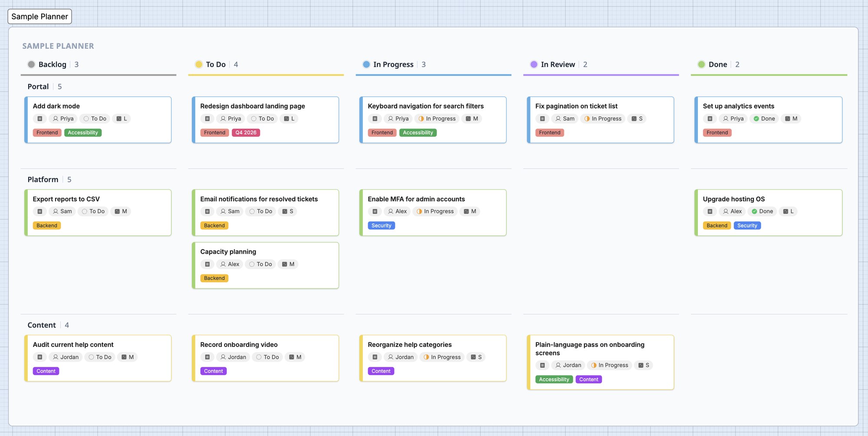Open the Keyboard navigation for search filters card
868x436 pixels.
coord(433,120)
